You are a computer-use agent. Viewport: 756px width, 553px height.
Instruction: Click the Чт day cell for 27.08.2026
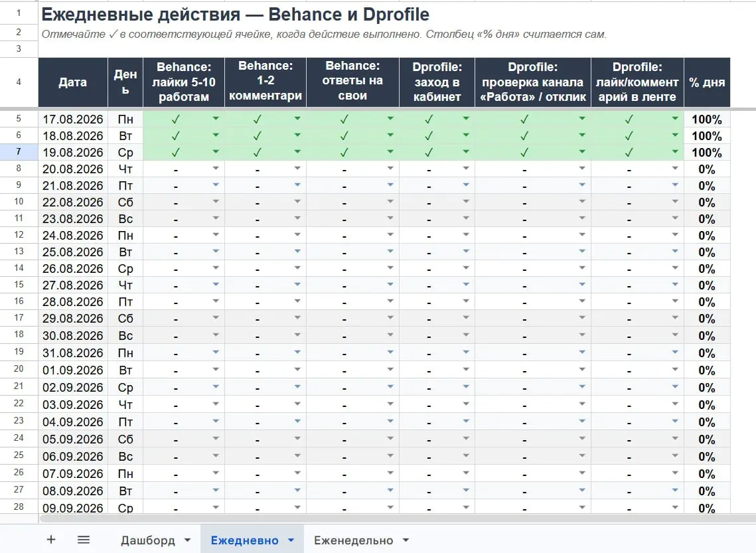(x=125, y=285)
